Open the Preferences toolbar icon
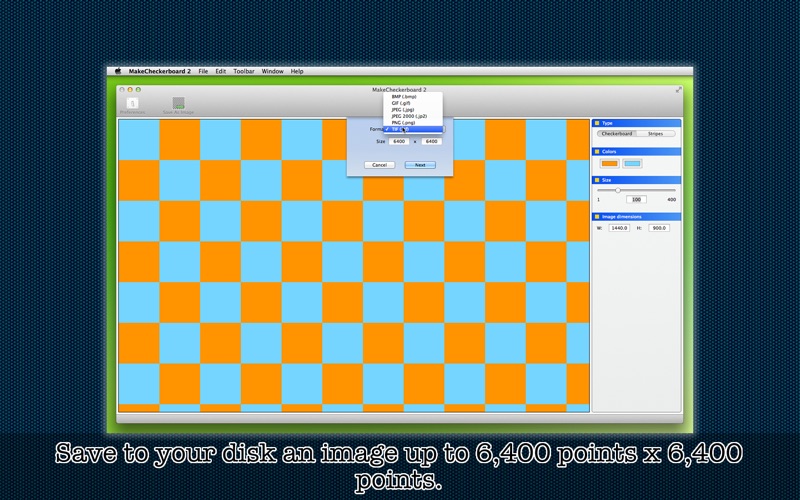The height and width of the screenshot is (500, 800). tap(132, 106)
